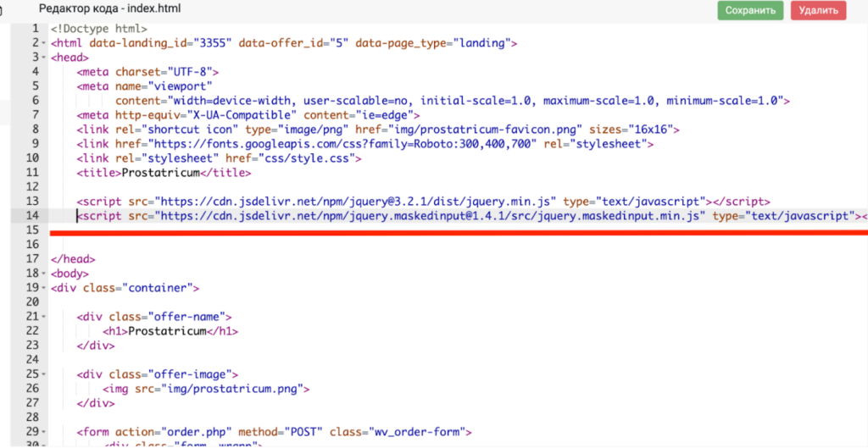Place cursor on empty line 15
The height and width of the screenshot is (448, 868).
pyautogui.click(x=254, y=230)
